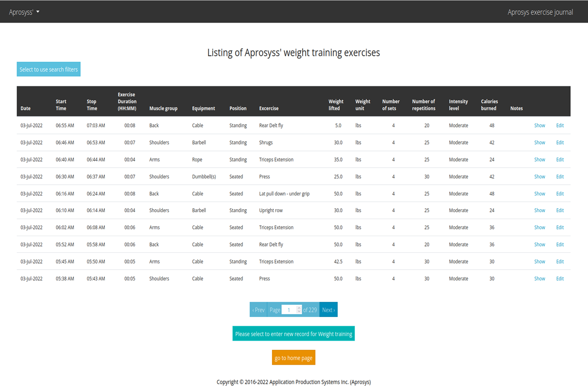The height and width of the screenshot is (392, 588).
Task: Show the Rope Triceps Extension record
Action: click(x=539, y=160)
